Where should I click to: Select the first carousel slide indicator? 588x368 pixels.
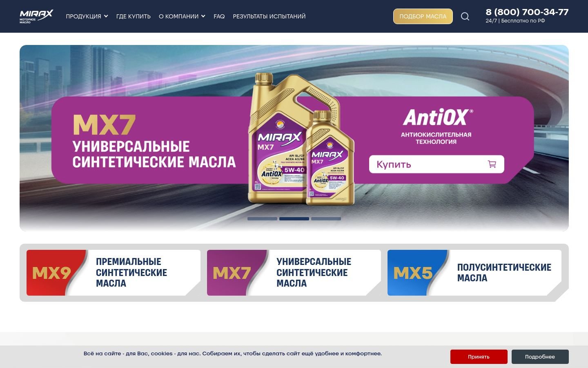tap(262, 219)
